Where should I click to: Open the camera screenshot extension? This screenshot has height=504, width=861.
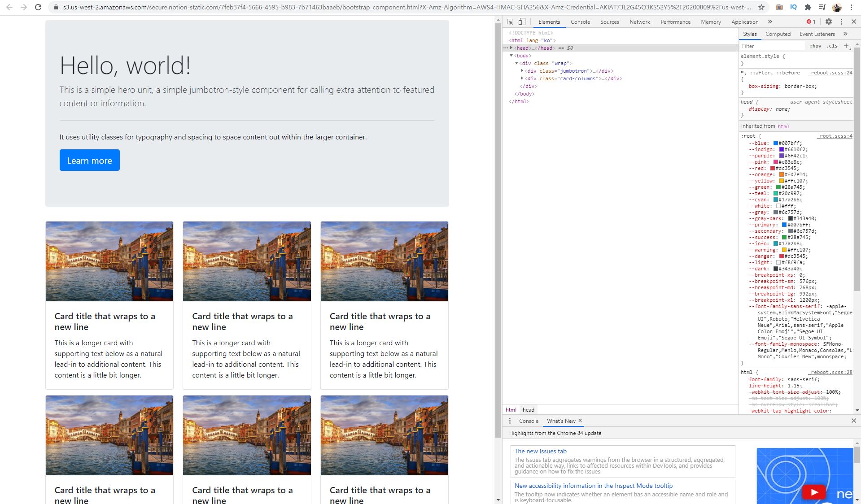779,7
